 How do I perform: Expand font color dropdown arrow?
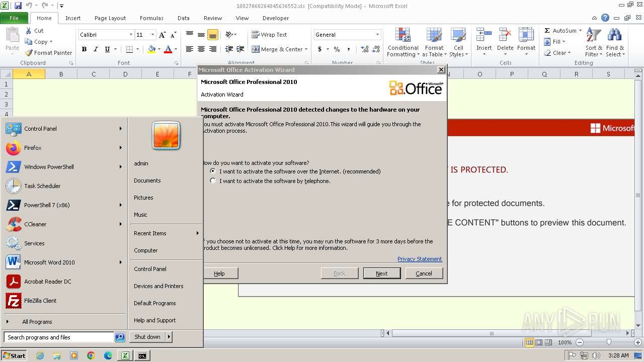[176, 49]
